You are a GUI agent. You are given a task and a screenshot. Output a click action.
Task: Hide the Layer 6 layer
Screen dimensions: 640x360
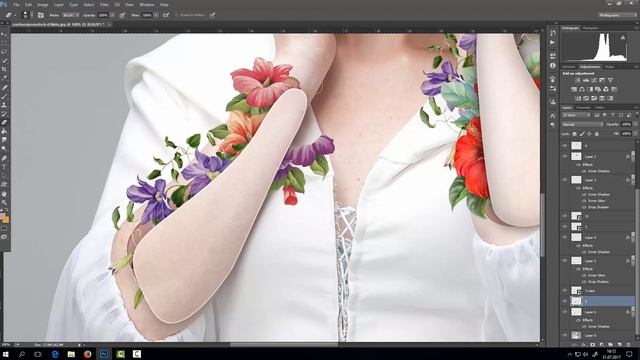pyautogui.click(x=565, y=312)
